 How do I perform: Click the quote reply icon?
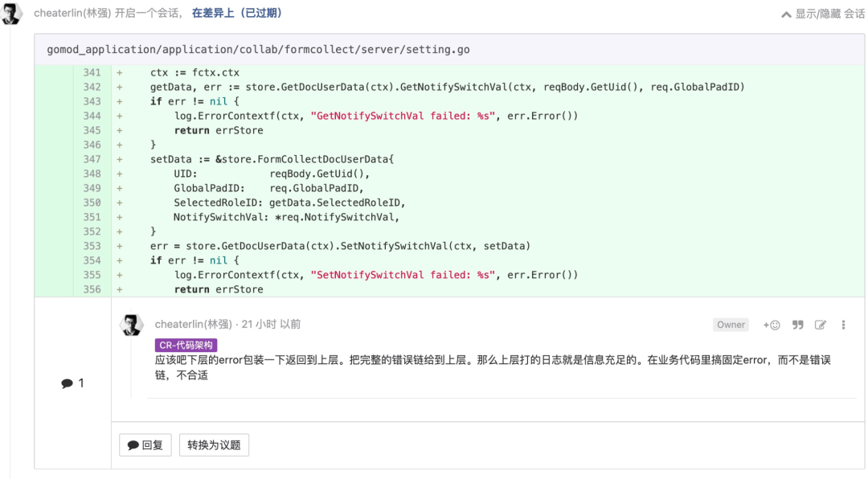pos(797,325)
